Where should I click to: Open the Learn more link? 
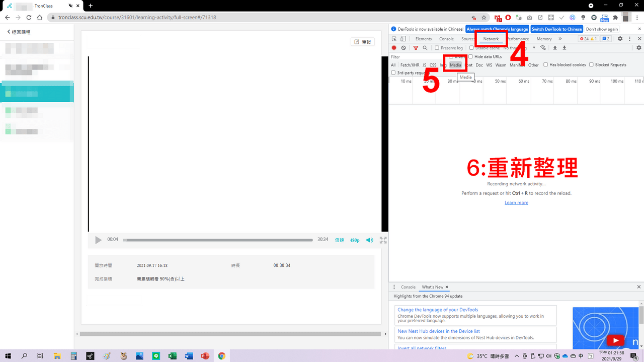(516, 202)
